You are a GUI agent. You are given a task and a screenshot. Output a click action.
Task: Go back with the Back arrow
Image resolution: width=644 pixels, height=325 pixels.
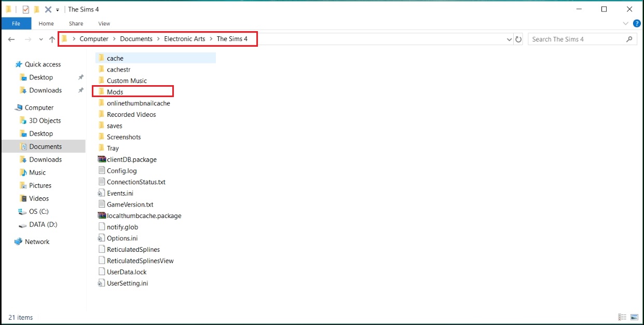coord(11,39)
